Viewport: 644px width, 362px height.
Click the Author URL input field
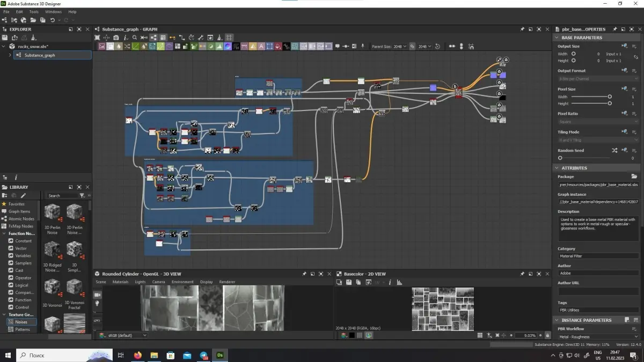pyautogui.click(x=598, y=291)
